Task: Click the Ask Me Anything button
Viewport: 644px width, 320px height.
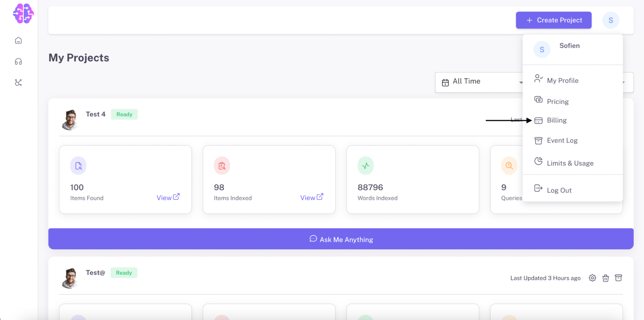Action: click(341, 239)
